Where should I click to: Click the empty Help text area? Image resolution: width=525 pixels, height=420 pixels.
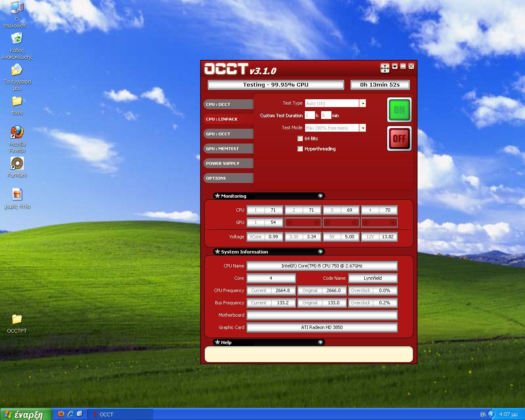coord(308,354)
